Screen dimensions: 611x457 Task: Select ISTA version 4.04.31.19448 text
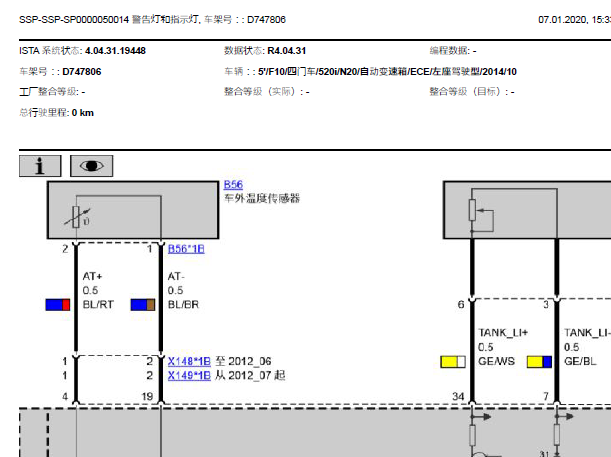(x=115, y=51)
